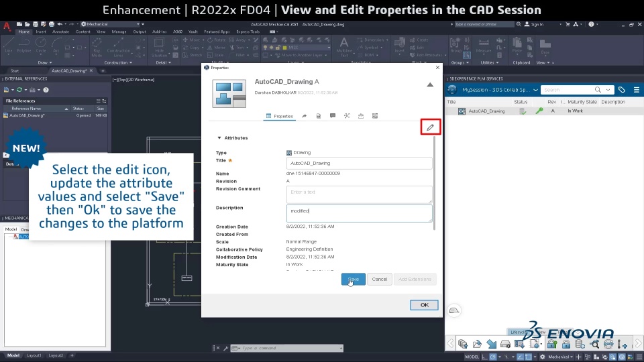The image size is (644, 362).
Task: Click the unlock icon in PLM toolbar
Action: pos(566,344)
